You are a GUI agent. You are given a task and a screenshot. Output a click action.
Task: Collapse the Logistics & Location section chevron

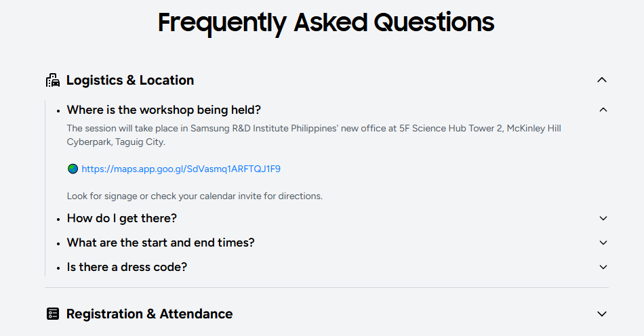[601, 80]
